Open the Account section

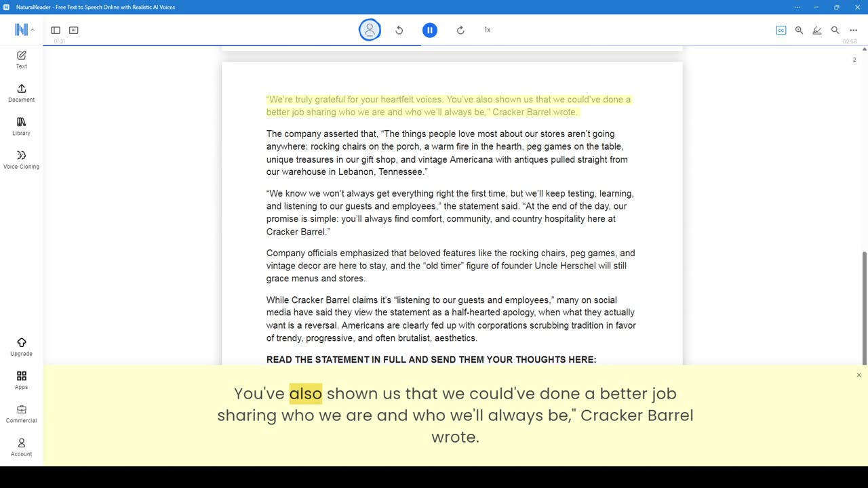point(21,447)
